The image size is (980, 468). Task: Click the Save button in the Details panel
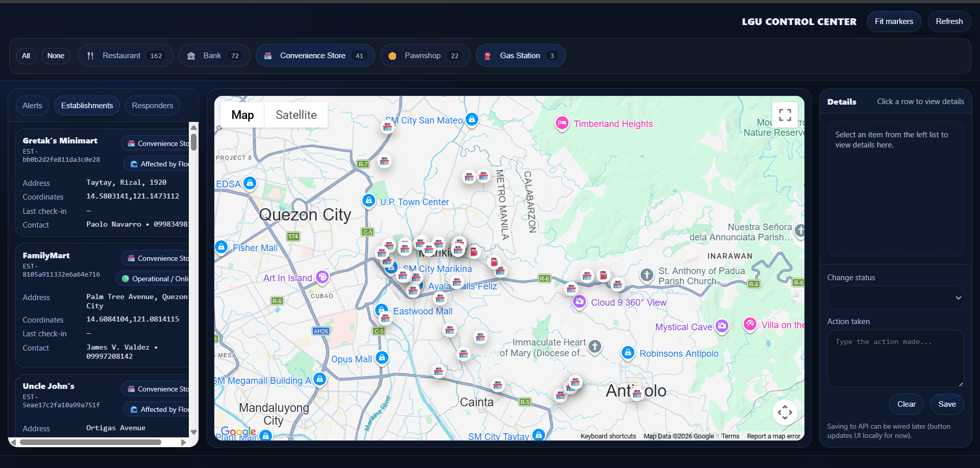[947, 404]
